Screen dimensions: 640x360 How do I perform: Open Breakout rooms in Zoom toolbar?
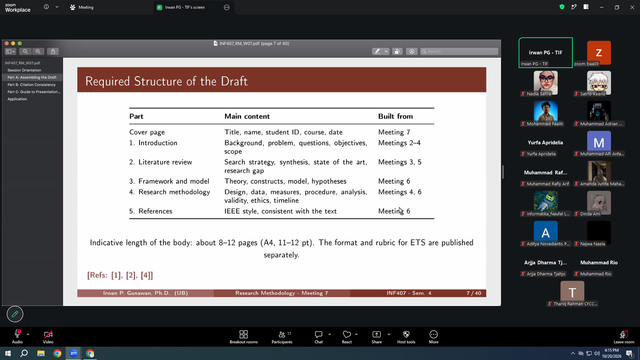coord(243,337)
